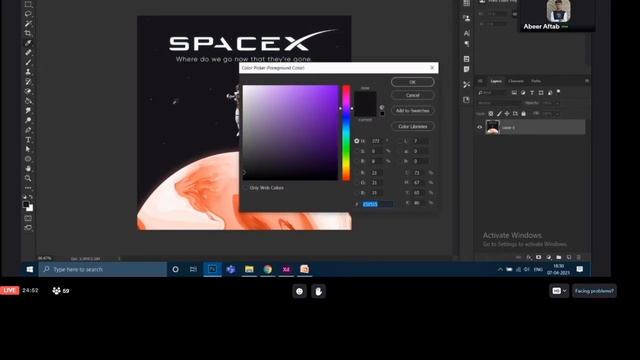Screen dimensions: 640x360
Task: Select the Eyedropper tool
Action: (28, 43)
